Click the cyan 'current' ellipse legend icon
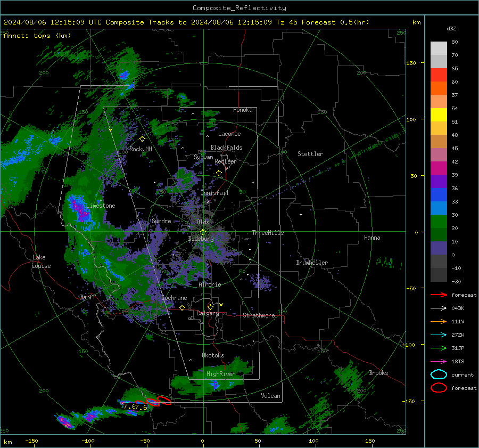 (x=439, y=374)
